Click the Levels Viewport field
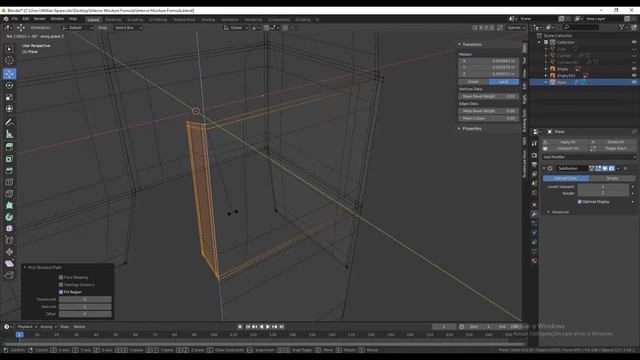640x360 pixels. pos(603,187)
